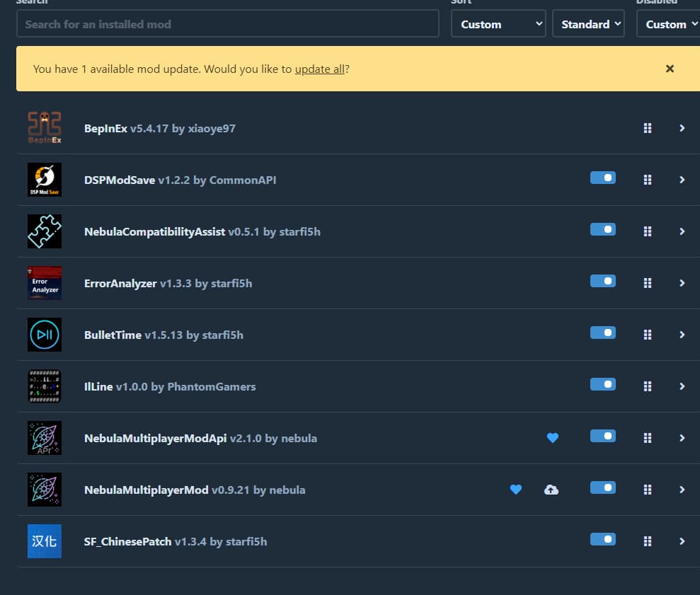Select the BepInEx v5.4.17 row title

pos(160,129)
